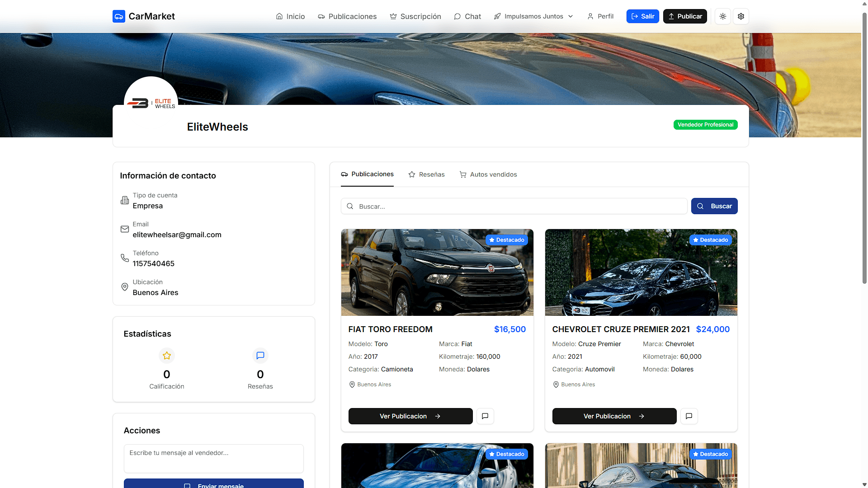Go to Inicio in the navbar
The height and width of the screenshot is (488, 868).
point(290,16)
